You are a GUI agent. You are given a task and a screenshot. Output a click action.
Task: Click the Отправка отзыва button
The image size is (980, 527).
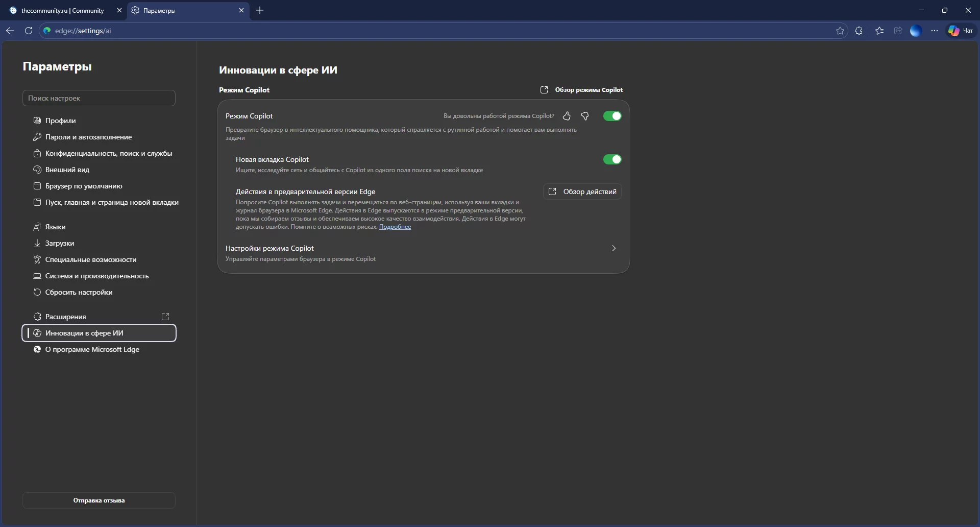(99, 500)
